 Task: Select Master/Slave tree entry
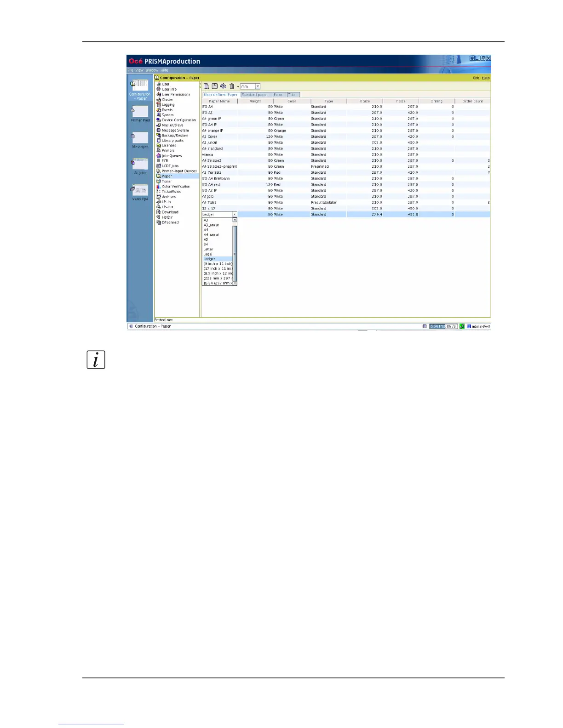click(x=172, y=125)
